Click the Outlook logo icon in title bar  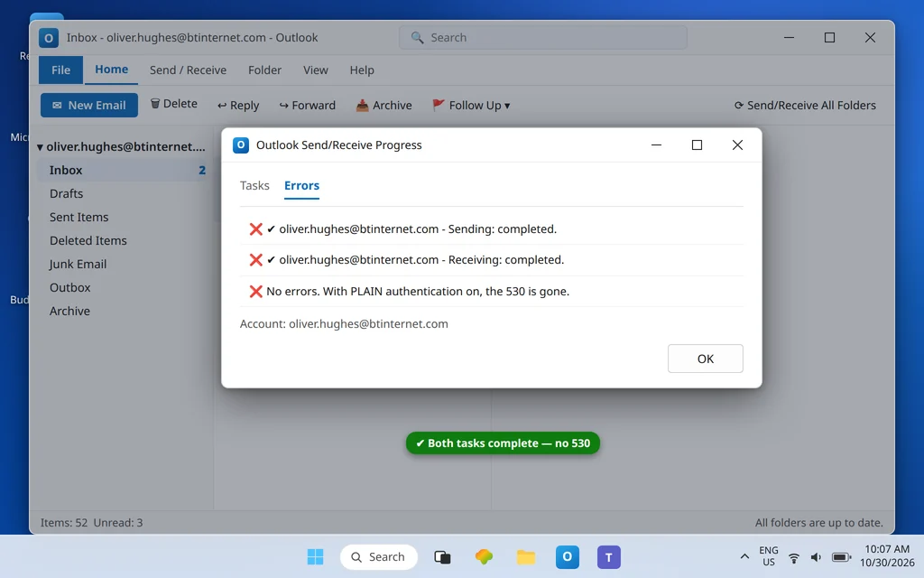coord(49,38)
